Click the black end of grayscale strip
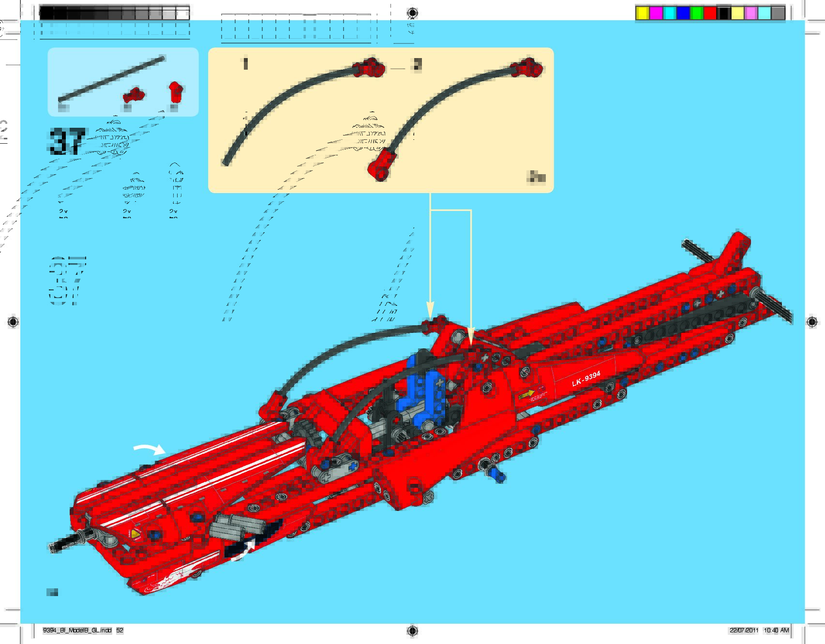 46,13
